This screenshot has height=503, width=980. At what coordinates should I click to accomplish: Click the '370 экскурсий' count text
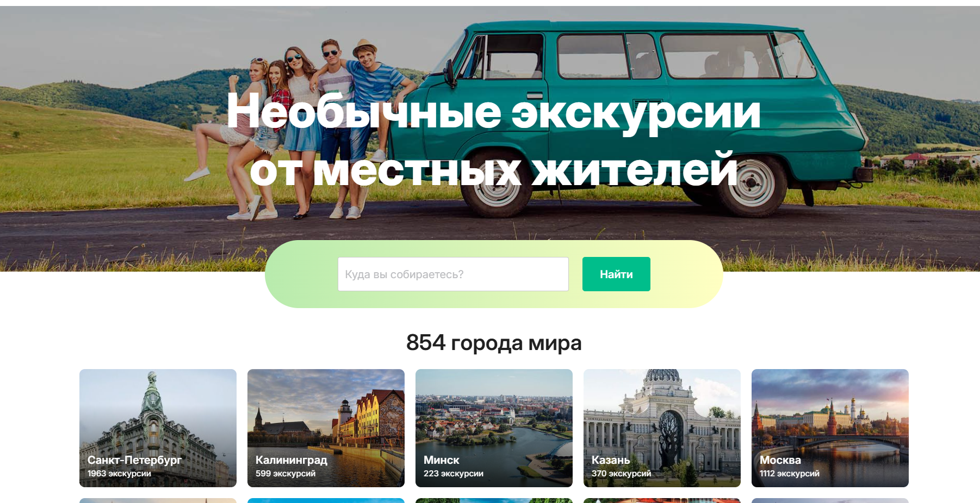(x=621, y=474)
